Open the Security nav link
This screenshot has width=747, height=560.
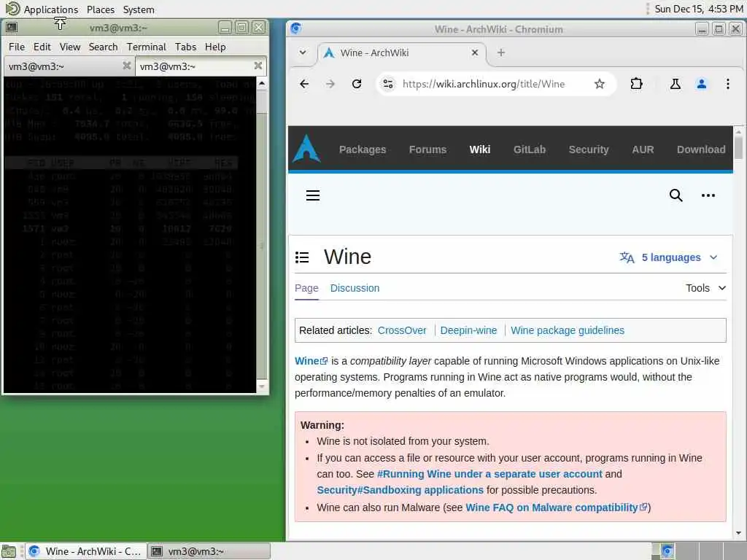point(589,149)
